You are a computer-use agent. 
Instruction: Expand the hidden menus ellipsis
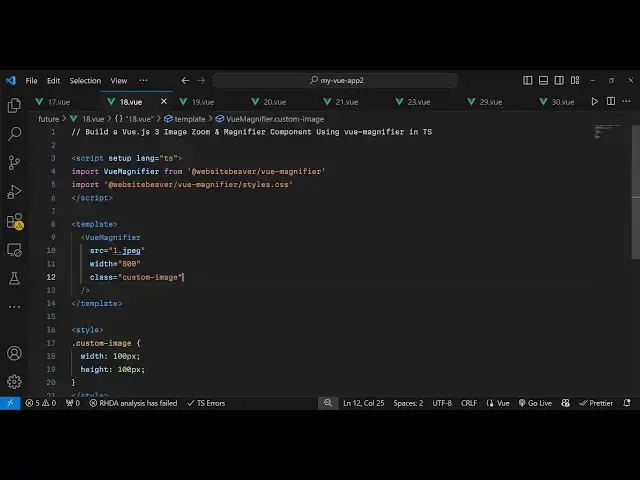click(x=143, y=80)
